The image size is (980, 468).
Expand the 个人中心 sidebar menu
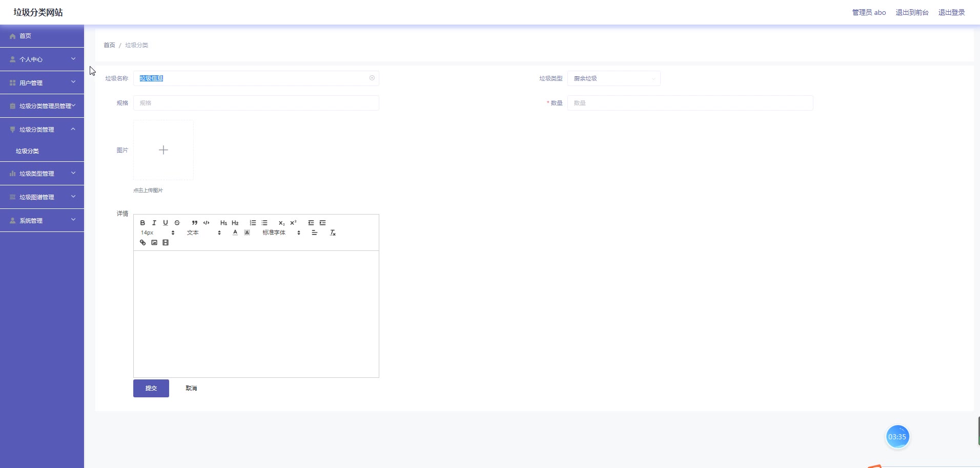(x=42, y=59)
